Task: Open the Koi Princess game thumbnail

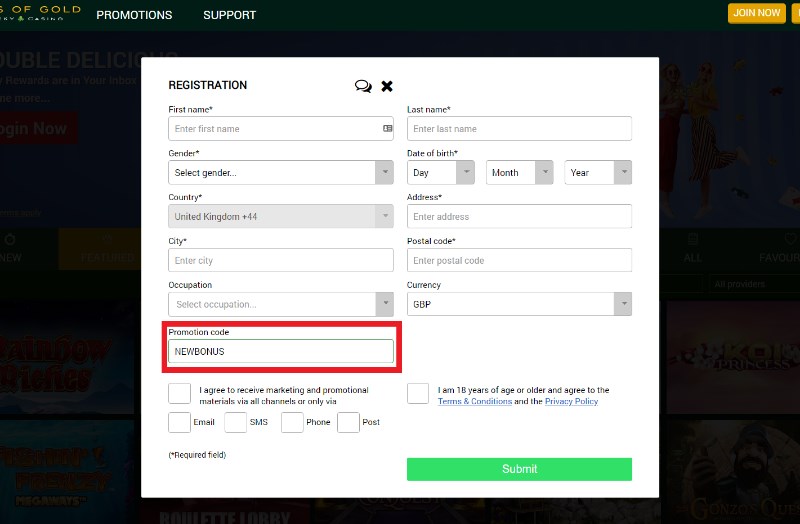Action: click(x=733, y=358)
